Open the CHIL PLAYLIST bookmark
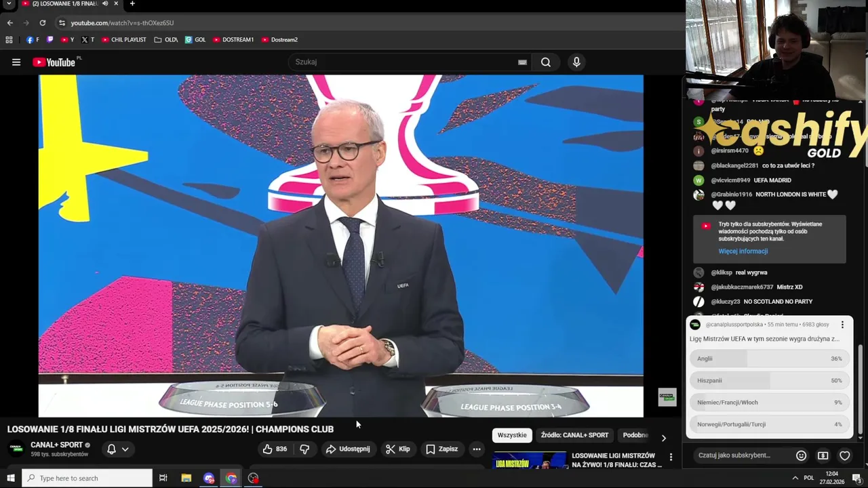868x488 pixels. 124,40
